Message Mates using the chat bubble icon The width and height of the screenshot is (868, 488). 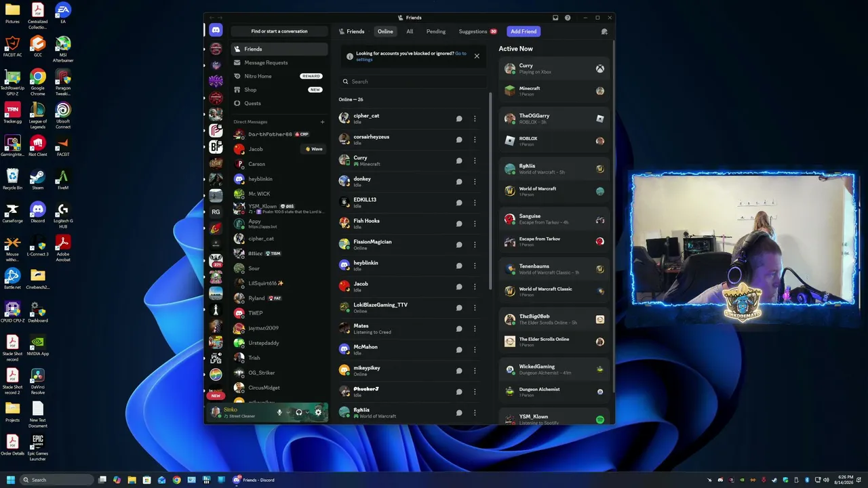click(459, 329)
